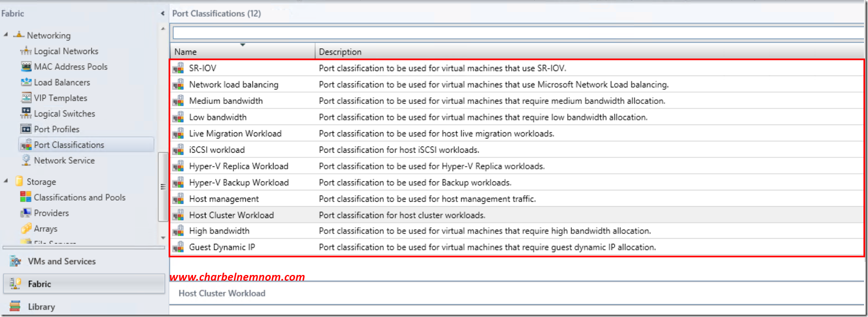Select the High bandwidth name cell

(219, 231)
